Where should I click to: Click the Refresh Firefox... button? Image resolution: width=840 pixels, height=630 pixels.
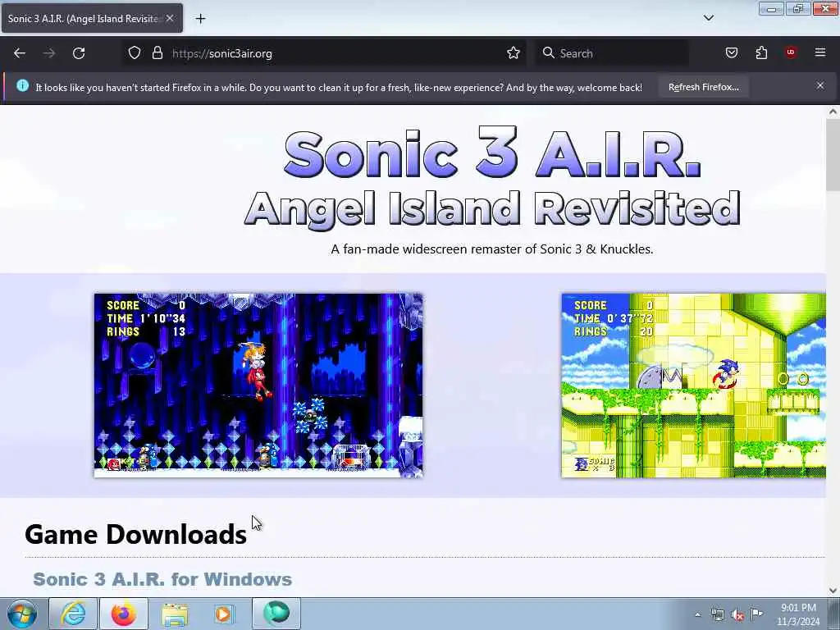[x=703, y=87]
